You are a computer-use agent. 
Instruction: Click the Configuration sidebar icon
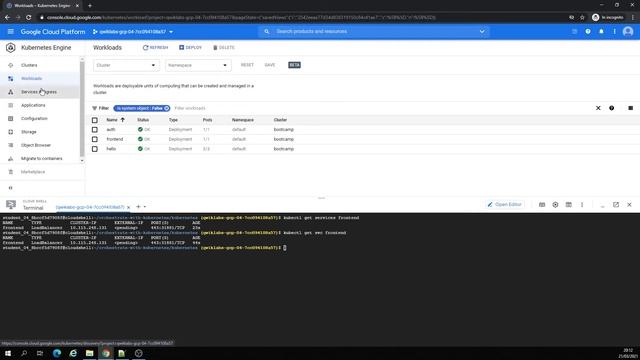(11, 118)
